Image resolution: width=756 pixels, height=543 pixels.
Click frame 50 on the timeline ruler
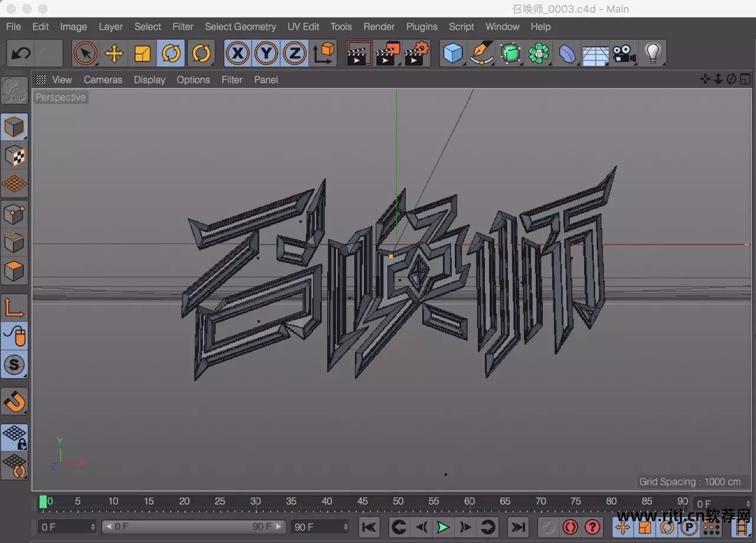[398, 503]
